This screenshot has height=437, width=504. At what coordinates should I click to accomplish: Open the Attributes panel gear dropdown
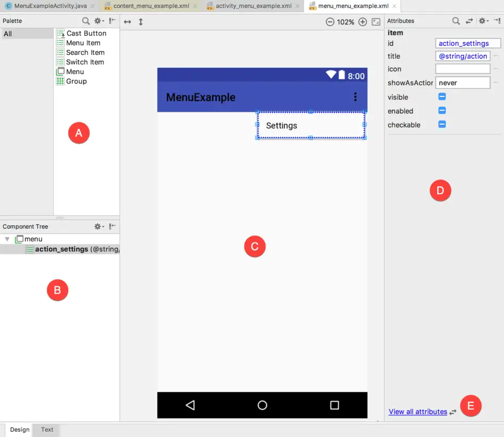483,21
